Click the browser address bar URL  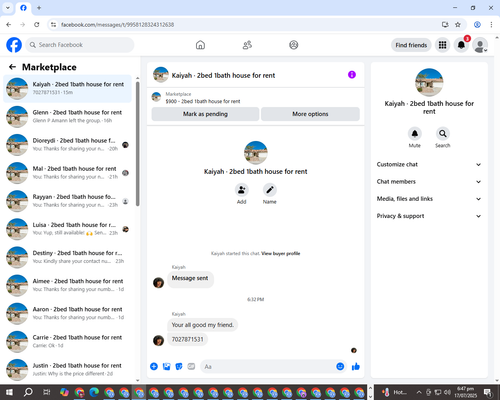point(117,25)
